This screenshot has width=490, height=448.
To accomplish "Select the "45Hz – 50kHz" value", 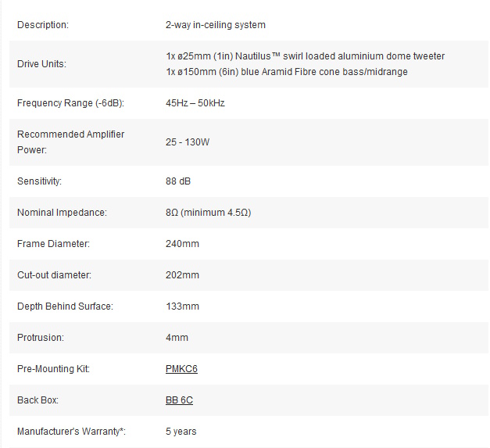I will point(195,103).
